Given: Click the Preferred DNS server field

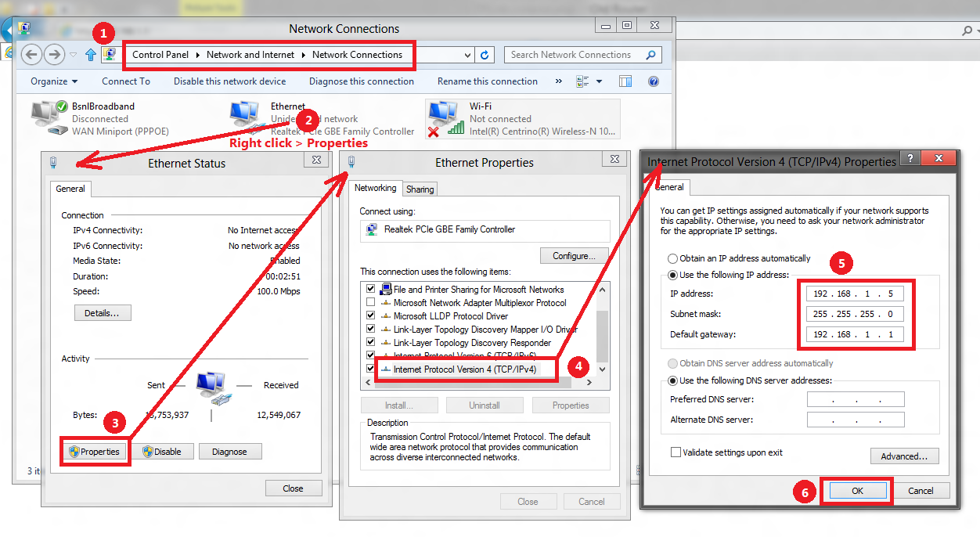Looking at the screenshot, I should point(856,399).
